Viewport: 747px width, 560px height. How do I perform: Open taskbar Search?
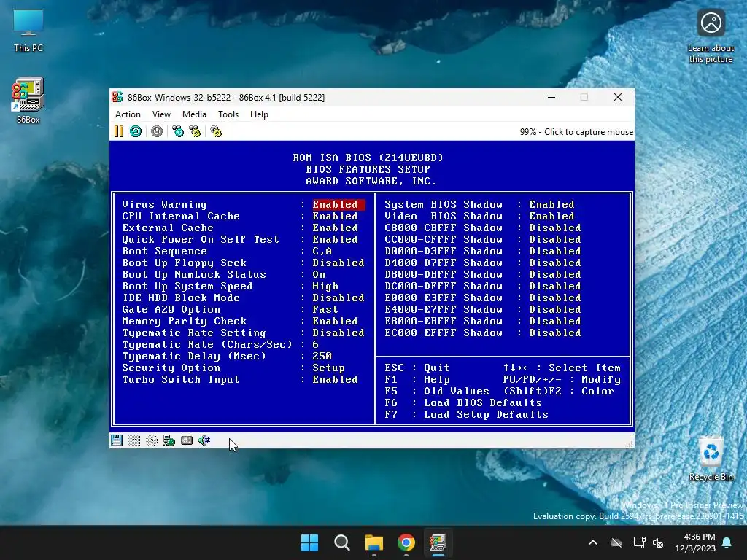click(341, 542)
